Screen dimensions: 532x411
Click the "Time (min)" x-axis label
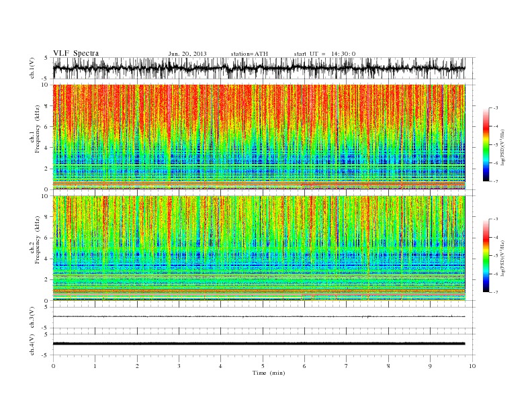tap(269, 373)
